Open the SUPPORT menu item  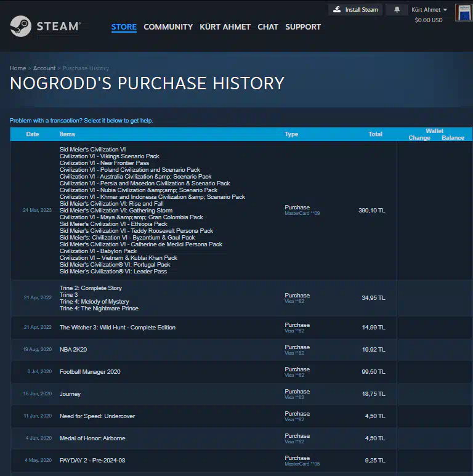303,26
